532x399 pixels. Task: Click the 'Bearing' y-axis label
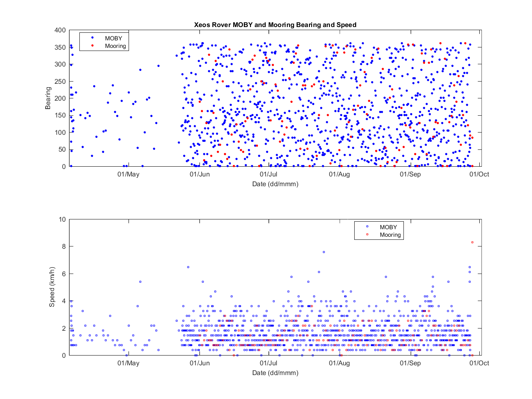pos(48,98)
